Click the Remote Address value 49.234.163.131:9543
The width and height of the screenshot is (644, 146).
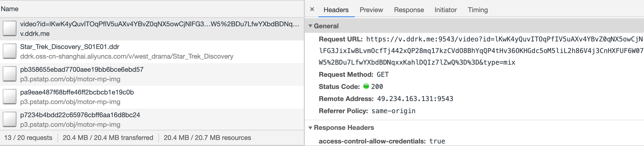pyautogui.click(x=415, y=99)
